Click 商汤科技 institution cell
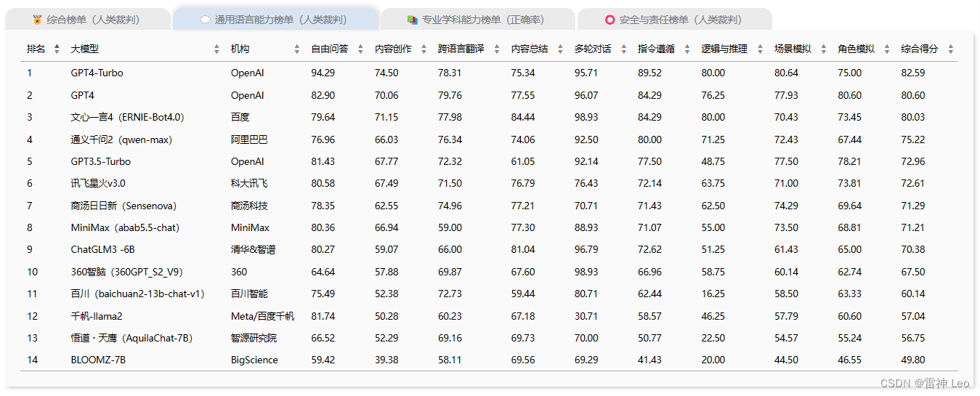 pyautogui.click(x=249, y=206)
